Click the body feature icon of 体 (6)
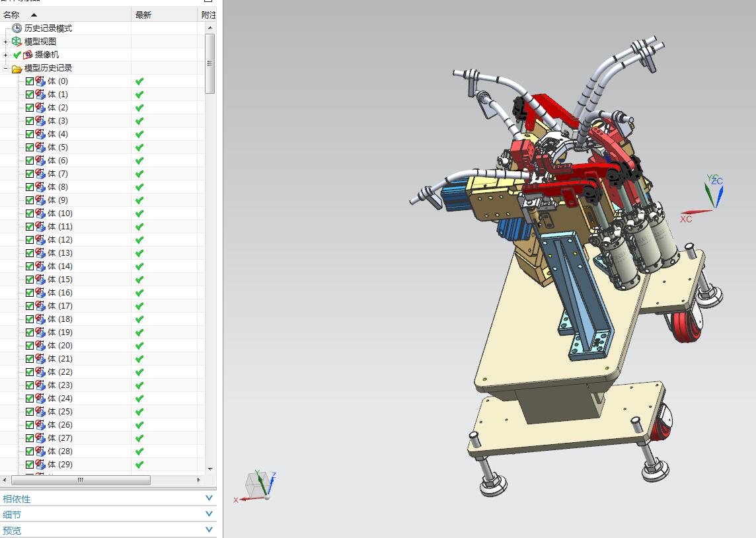The image size is (756, 538). coord(40,160)
